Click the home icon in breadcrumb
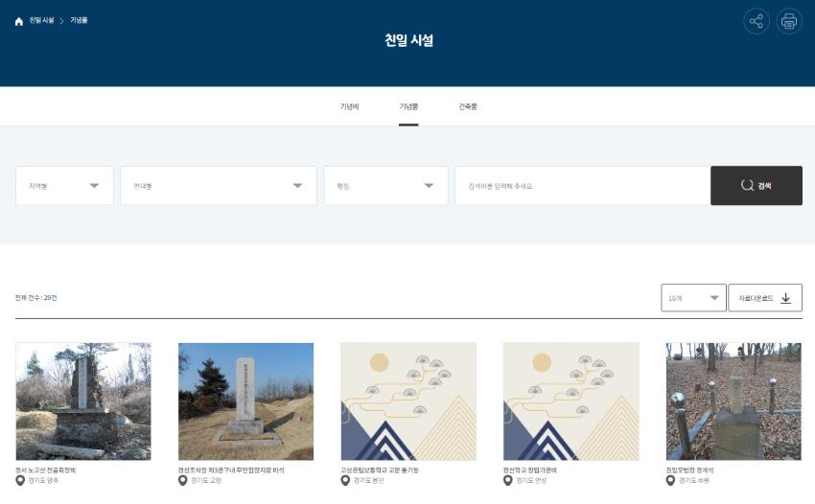 pos(19,21)
